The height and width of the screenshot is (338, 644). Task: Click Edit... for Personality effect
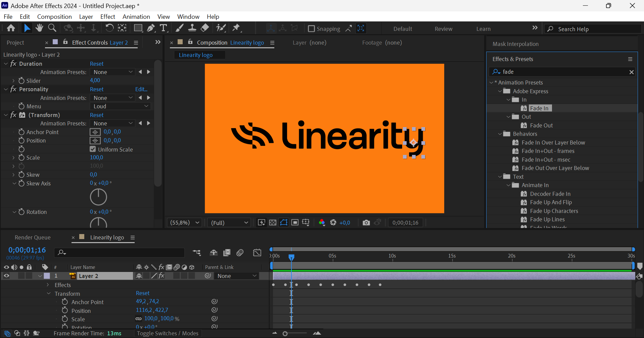(x=141, y=89)
